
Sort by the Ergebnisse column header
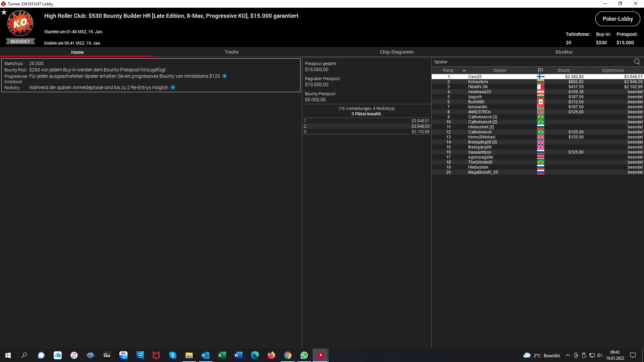click(613, 70)
